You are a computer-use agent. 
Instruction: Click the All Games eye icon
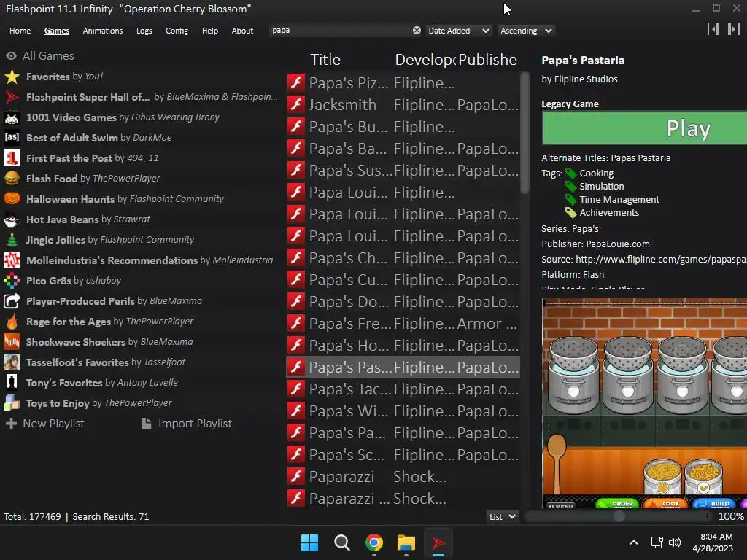(x=11, y=55)
